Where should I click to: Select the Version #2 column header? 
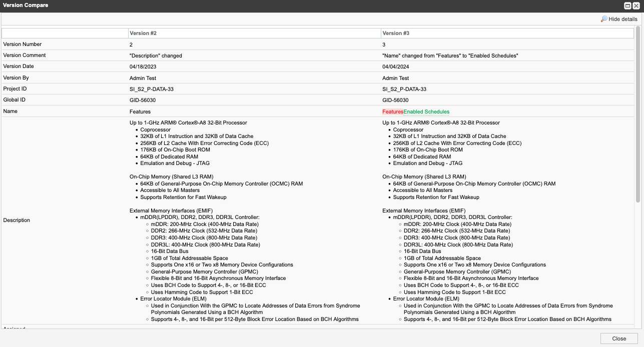pyautogui.click(x=254, y=33)
